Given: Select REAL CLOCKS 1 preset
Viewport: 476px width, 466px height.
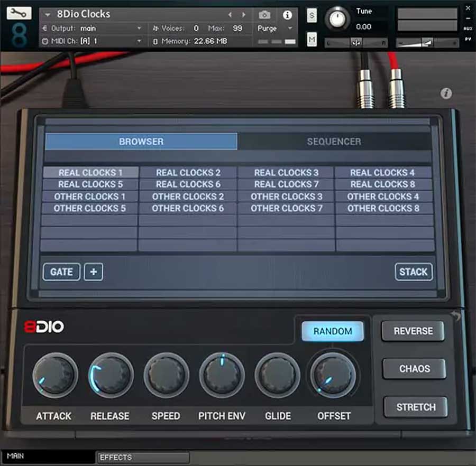Looking at the screenshot, I should (90, 173).
